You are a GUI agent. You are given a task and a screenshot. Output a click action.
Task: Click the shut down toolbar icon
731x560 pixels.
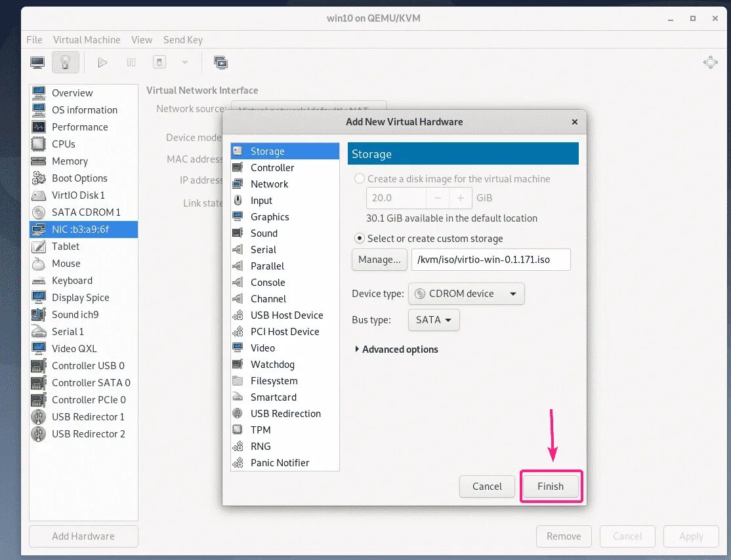point(159,62)
